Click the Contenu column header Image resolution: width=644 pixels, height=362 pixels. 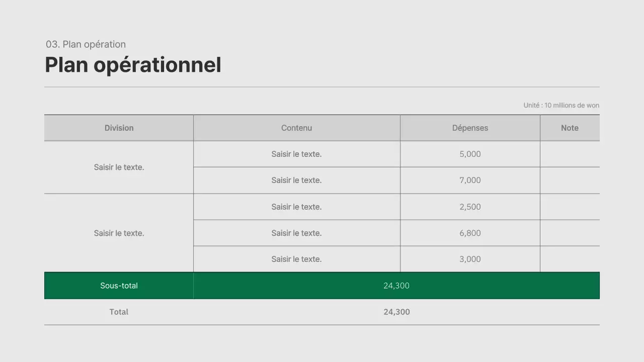[296, 128]
